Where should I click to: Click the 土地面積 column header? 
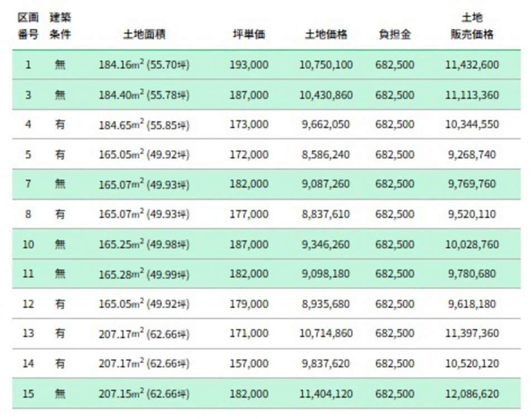point(144,35)
